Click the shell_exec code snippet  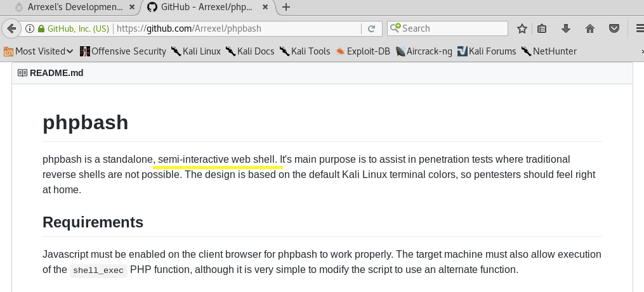tap(98, 270)
